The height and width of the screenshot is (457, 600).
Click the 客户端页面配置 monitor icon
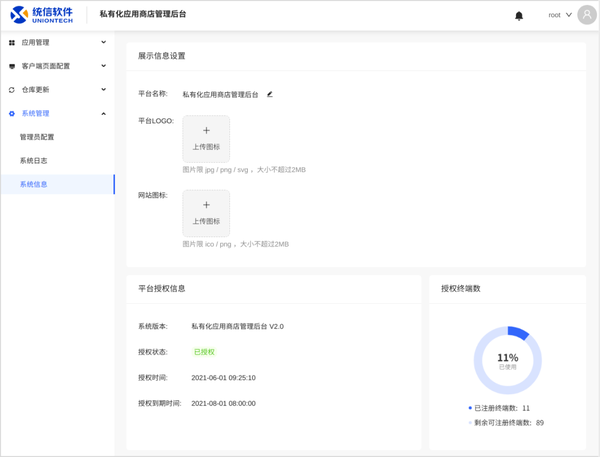pyautogui.click(x=12, y=66)
